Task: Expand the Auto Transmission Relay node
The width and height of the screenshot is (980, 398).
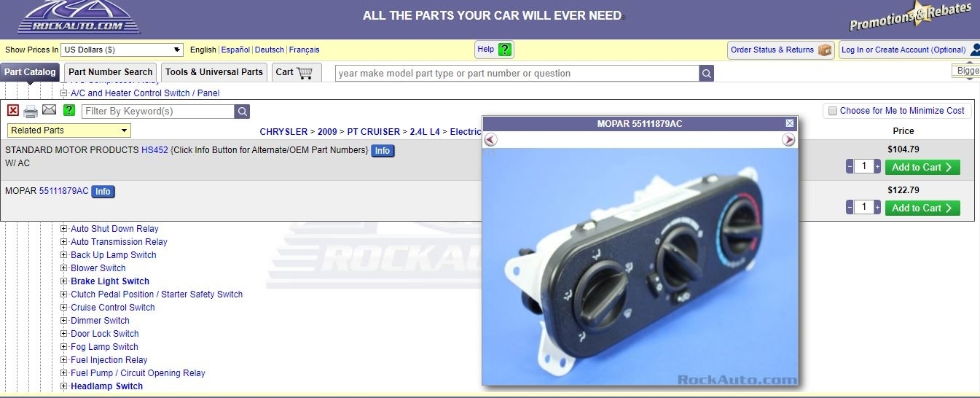Action: pyautogui.click(x=64, y=242)
